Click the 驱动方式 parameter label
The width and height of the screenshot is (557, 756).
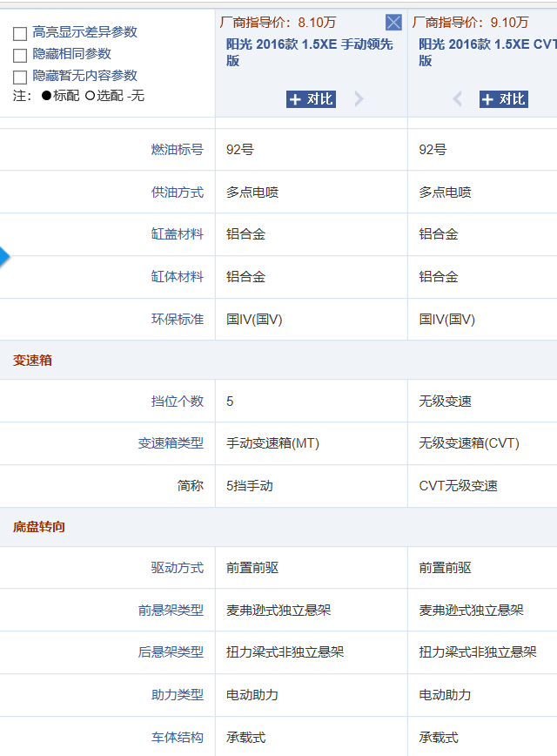(x=178, y=568)
